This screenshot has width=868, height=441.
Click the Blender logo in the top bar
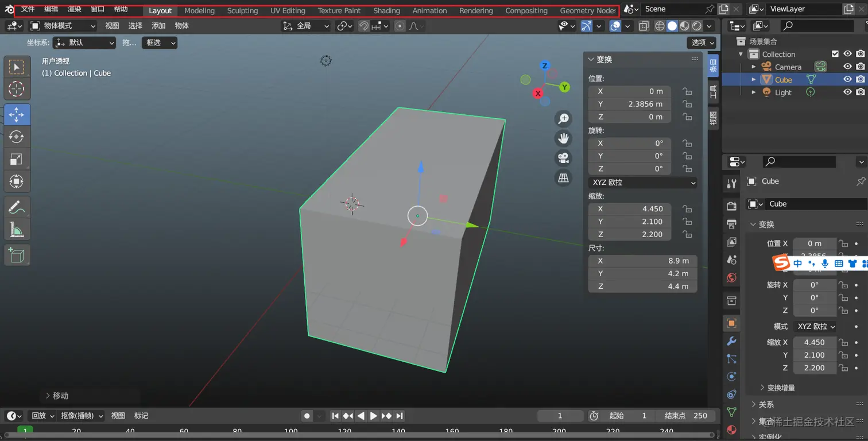point(9,9)
